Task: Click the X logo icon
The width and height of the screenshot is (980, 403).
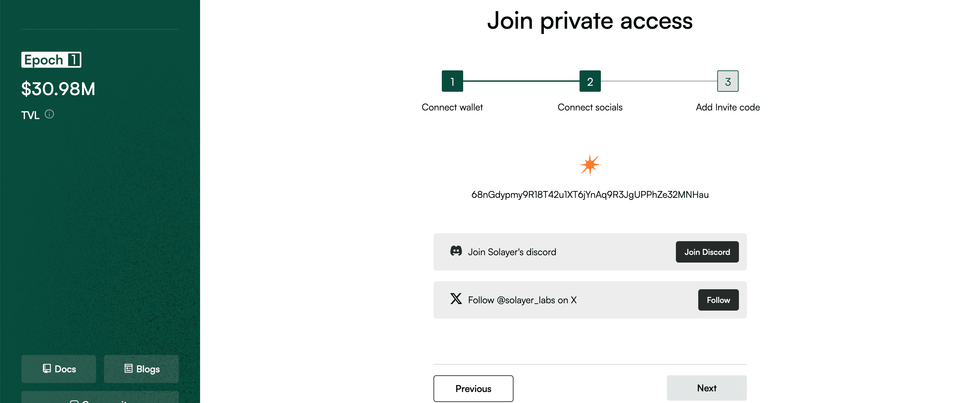Action: pos(456,299)
